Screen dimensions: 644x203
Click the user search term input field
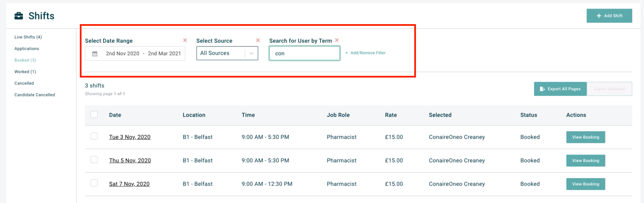(304, 54)
